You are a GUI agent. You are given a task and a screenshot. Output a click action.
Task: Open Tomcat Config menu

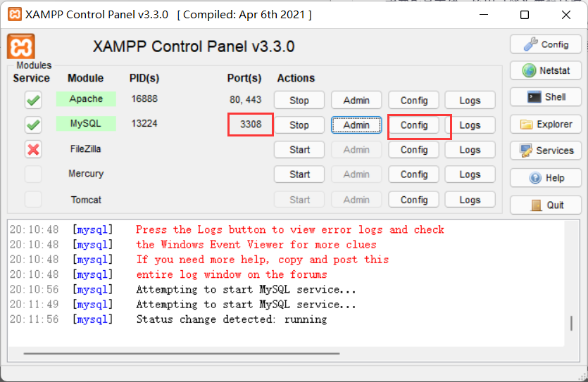pyautogui.click(x=413, y=200)
